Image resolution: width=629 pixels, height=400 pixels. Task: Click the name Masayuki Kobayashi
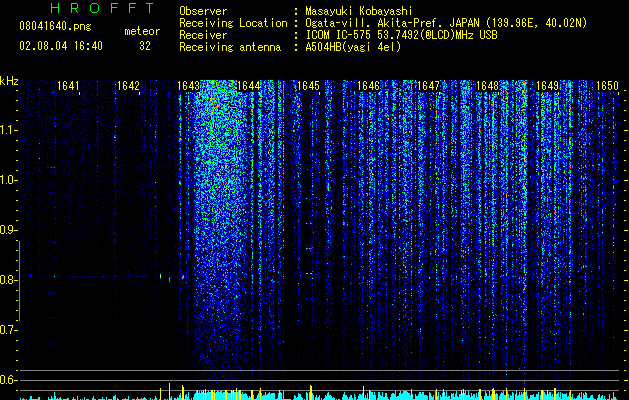click(359, 11)
